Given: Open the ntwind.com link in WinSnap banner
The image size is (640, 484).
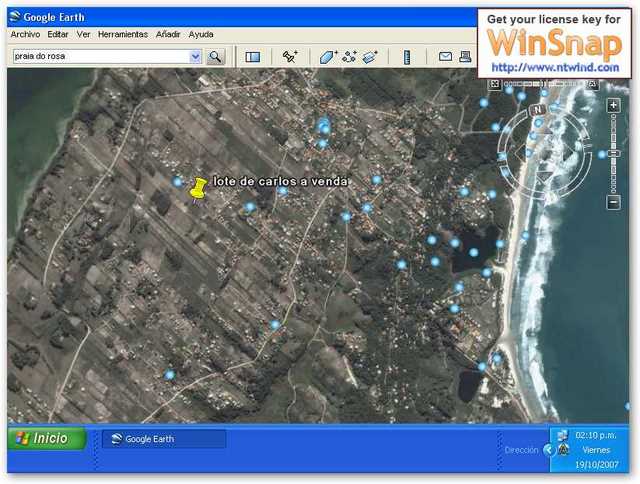Looking at the screenshot, I should coord(555,67).
